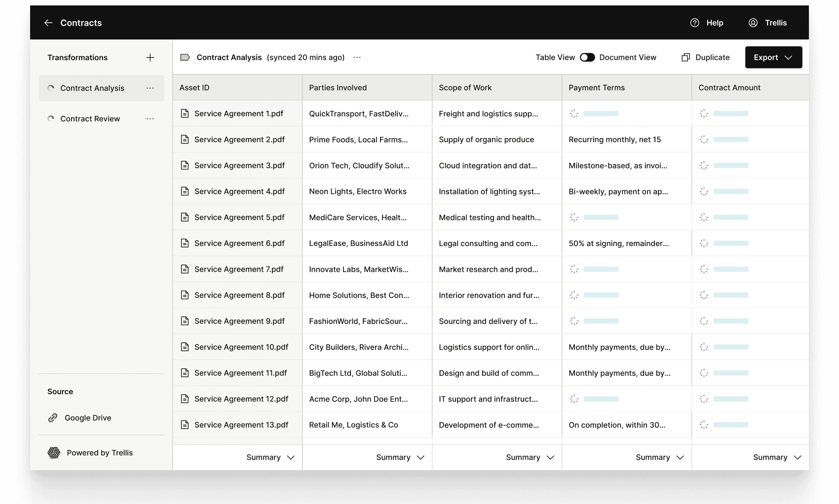Click file icon for Service Agreement 5.pdf
The height and width of the screenshot is (504, 839).
pos(185,217)
